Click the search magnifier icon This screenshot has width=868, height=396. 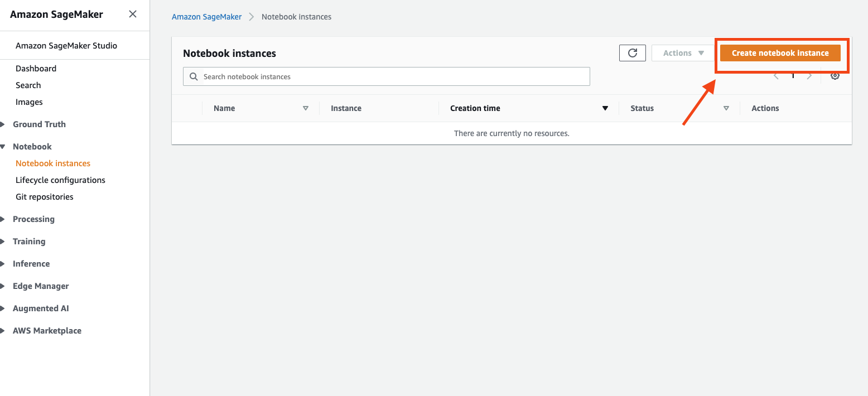coord(194,76)
